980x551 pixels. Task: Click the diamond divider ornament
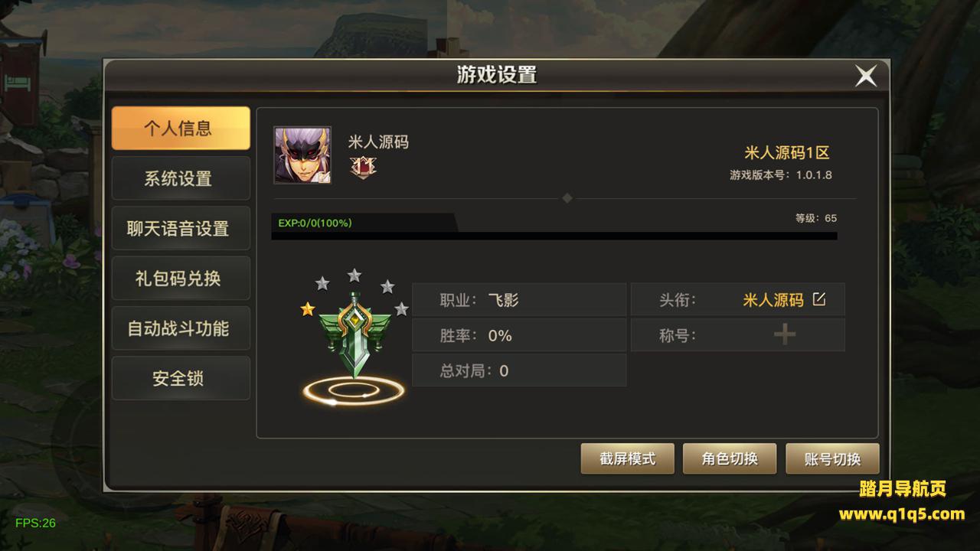[567, 198]
